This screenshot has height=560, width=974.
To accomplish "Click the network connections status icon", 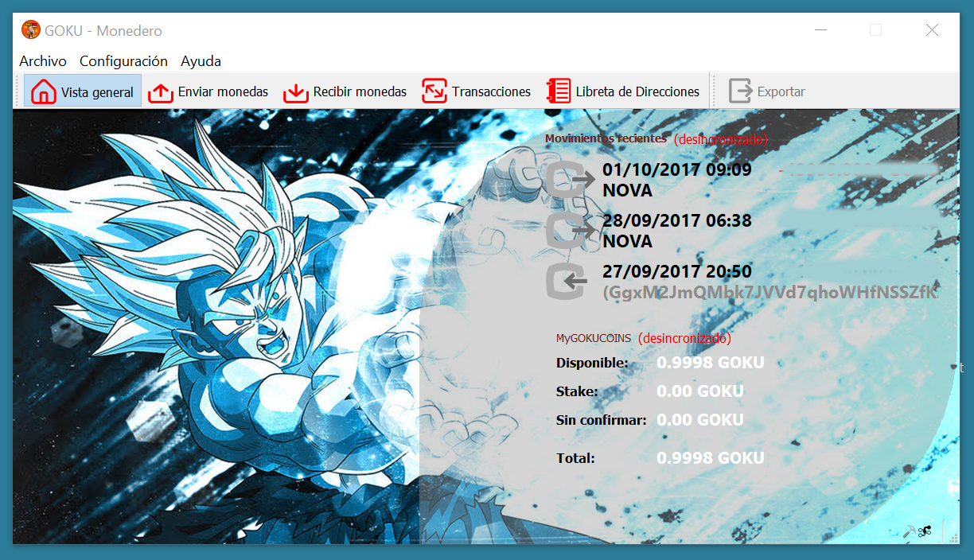I will tap(925, 531).
